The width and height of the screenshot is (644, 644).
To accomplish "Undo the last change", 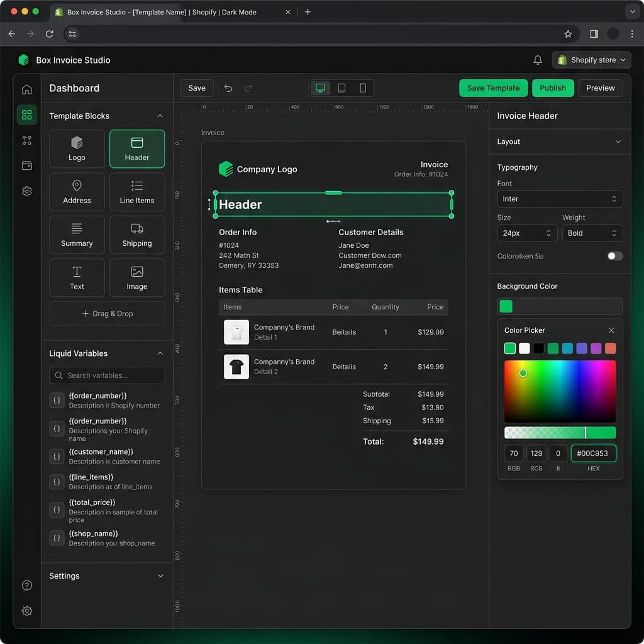I will [x=228, y=88].
